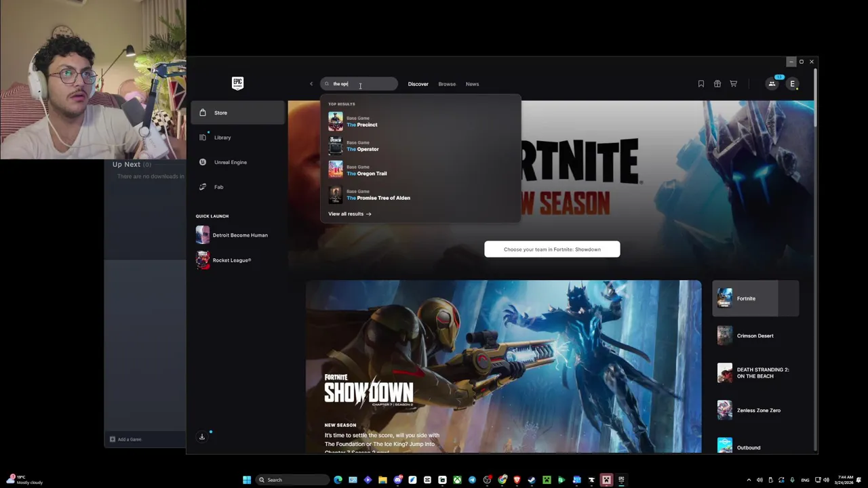Select Zenless Zone Zero in featured list
Screen dimensions: 868x488
point(755,410)
